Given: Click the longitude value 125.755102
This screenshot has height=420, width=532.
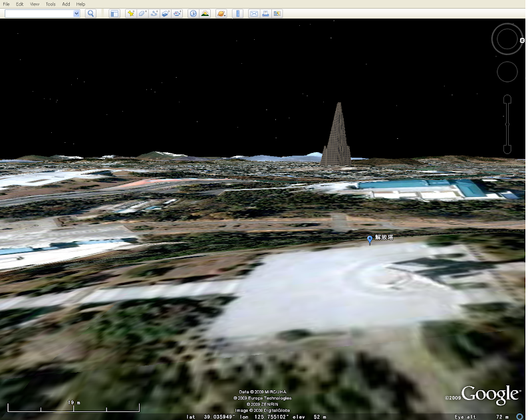Looking at the screenshot, I should pyautogui.click(x=271, y=417).
